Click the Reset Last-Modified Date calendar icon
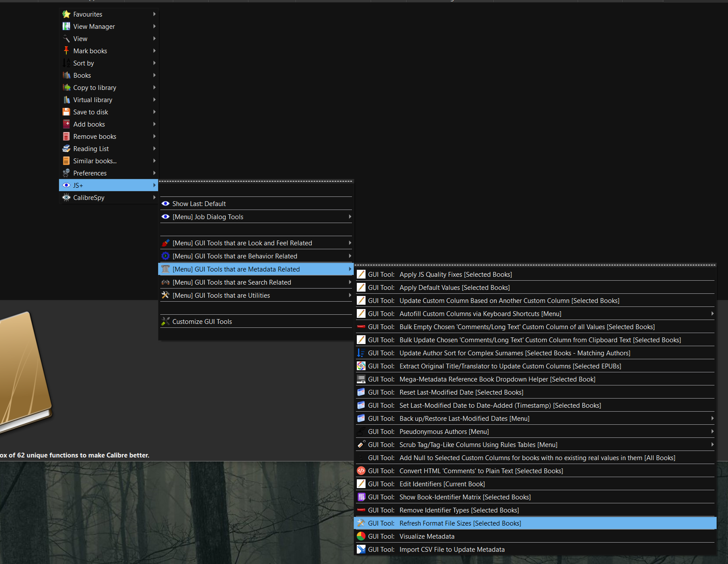Screen dimensions: 728x564 pyautogui.click(x=361, y=392)
